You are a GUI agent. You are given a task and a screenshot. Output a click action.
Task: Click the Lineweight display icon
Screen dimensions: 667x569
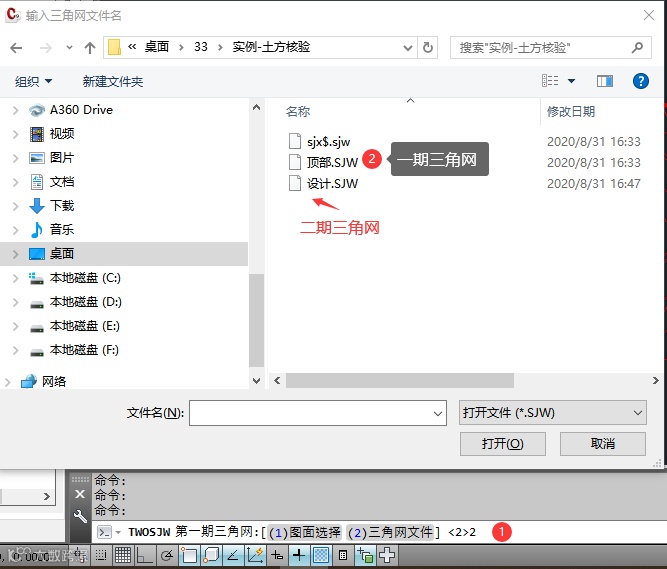pos(299,555)
